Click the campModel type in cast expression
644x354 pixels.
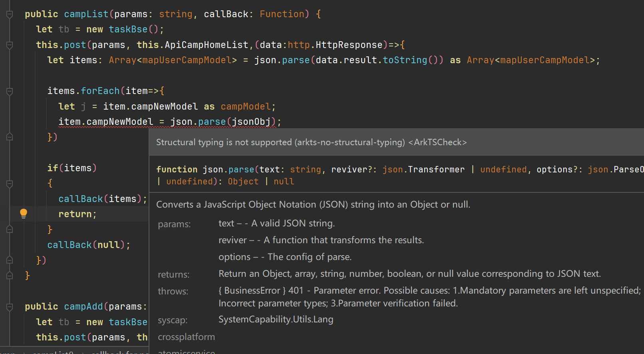tap(245, 106)
